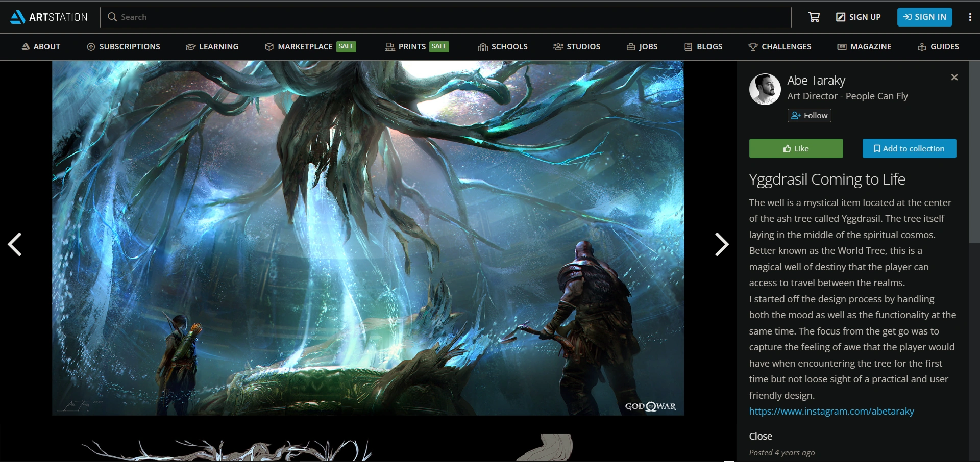Browse the Jobs section

pyautogui.click(x=642, y=47)
